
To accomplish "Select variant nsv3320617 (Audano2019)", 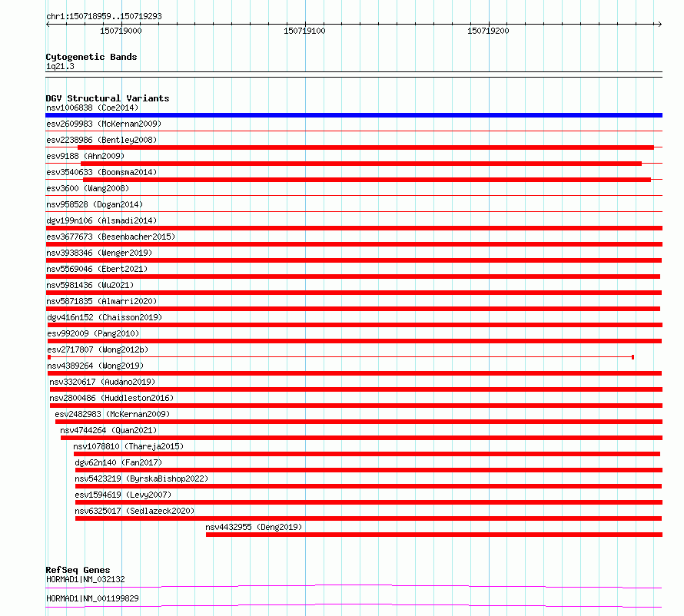I will [x=102, y=382].
